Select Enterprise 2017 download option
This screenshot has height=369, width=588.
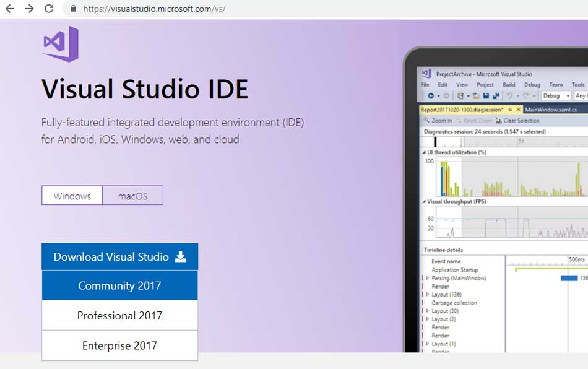tap(119, 345)
